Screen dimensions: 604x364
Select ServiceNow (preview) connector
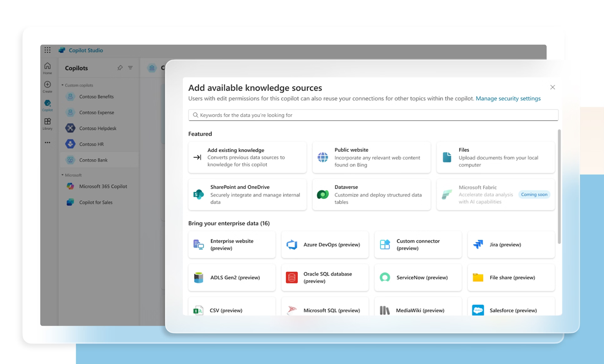[418, 278]
